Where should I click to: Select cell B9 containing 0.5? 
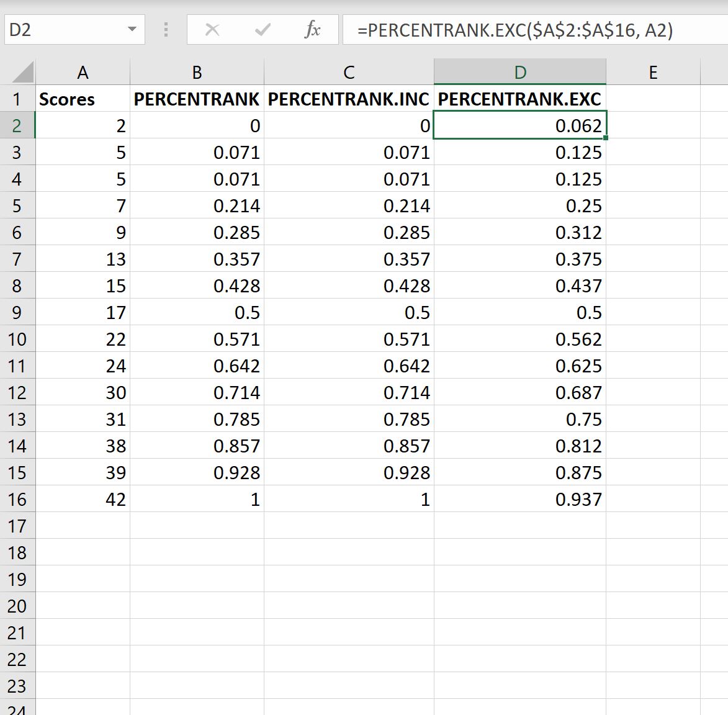point(197,312)
